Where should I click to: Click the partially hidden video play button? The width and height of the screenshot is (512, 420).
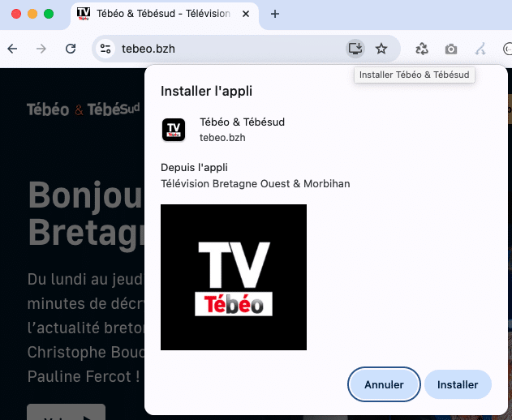click(66, 412)
